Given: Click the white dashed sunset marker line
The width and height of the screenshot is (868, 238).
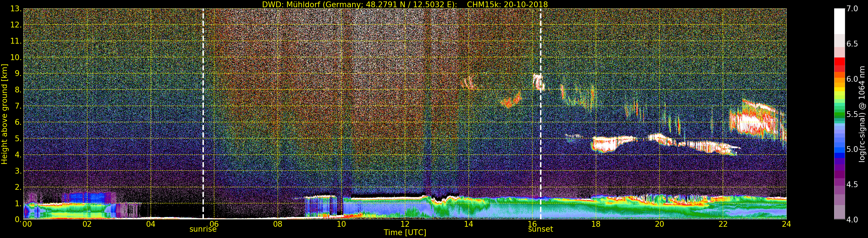Looking at the screenshot, I should [x=541, y=114].
